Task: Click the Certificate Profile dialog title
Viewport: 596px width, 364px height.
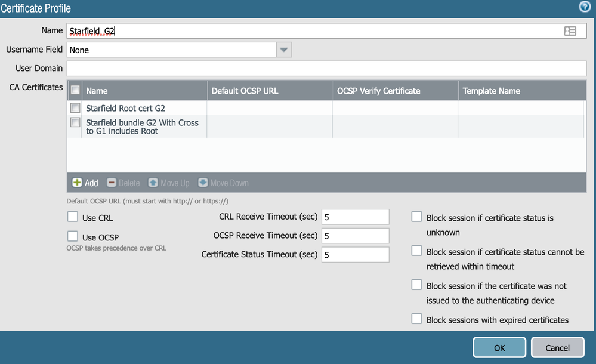Action: 36,8
